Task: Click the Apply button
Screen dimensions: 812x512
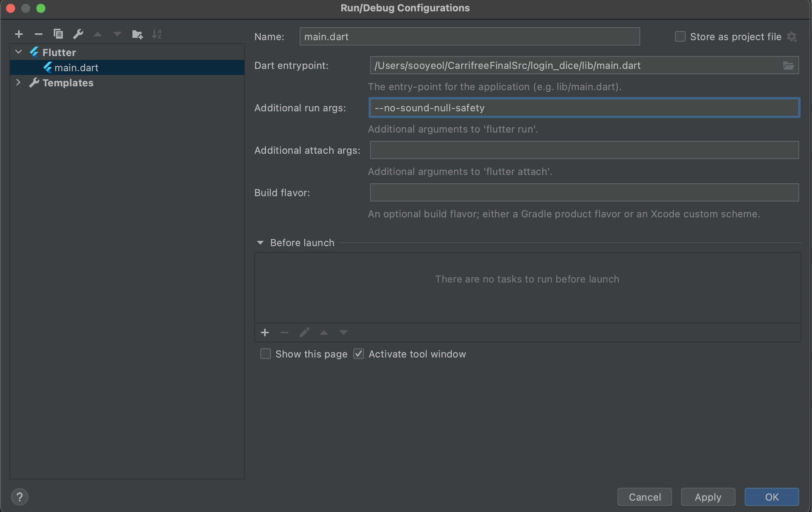Action: click(x=708, y=497)
